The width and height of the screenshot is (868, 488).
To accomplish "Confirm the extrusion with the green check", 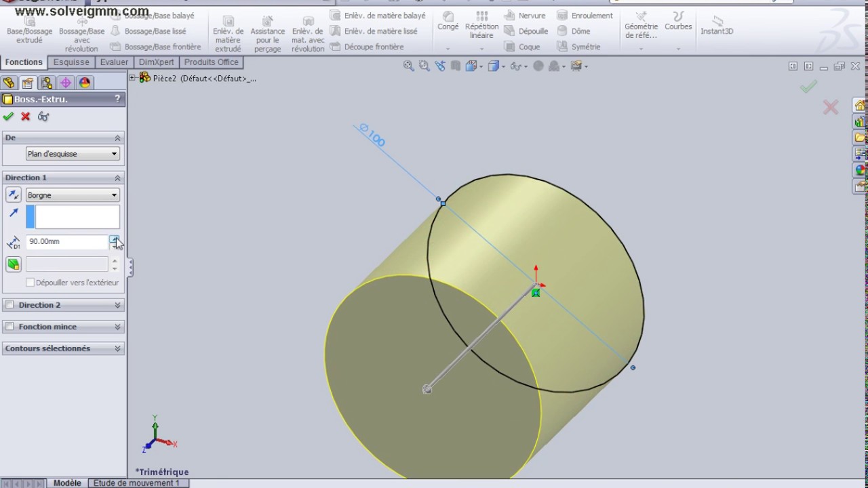I will tap(8, 117).
